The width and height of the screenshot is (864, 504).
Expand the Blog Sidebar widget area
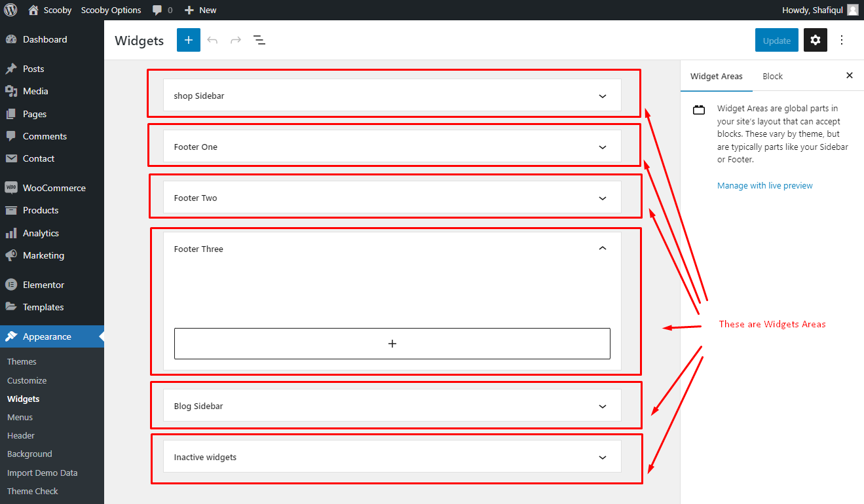point(603,406)
